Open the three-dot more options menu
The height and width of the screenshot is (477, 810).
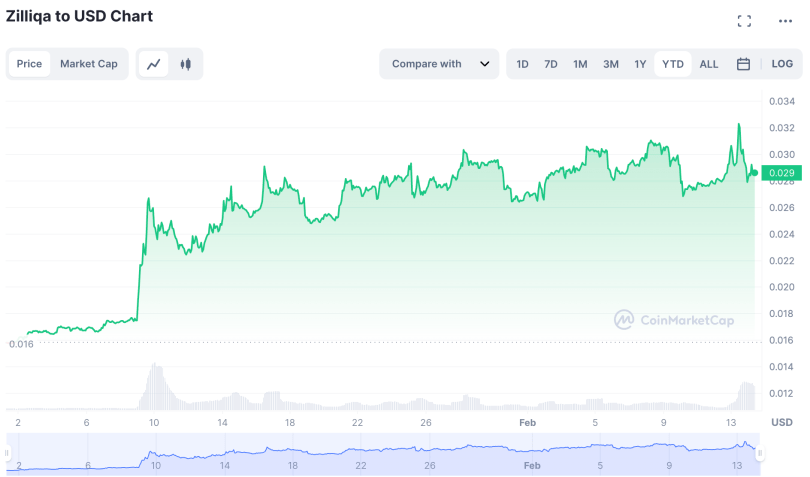coord(785,21)
